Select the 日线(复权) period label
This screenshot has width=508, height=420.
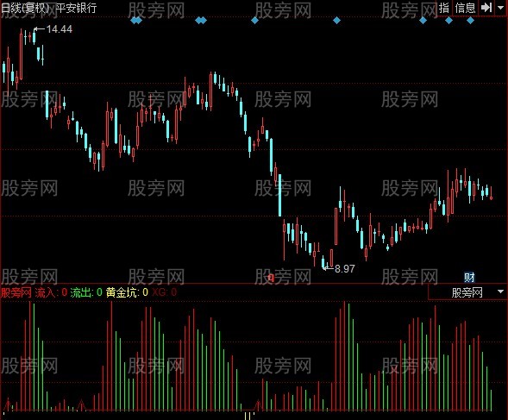pos(25,8)
